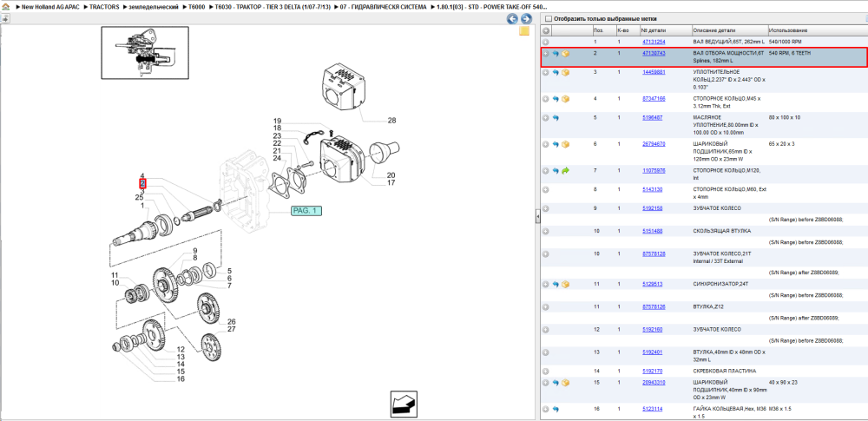This screenshot has height=421, width=868.
Task: Click the blue forward navigation arrow
Action: (x=526, y=19)
